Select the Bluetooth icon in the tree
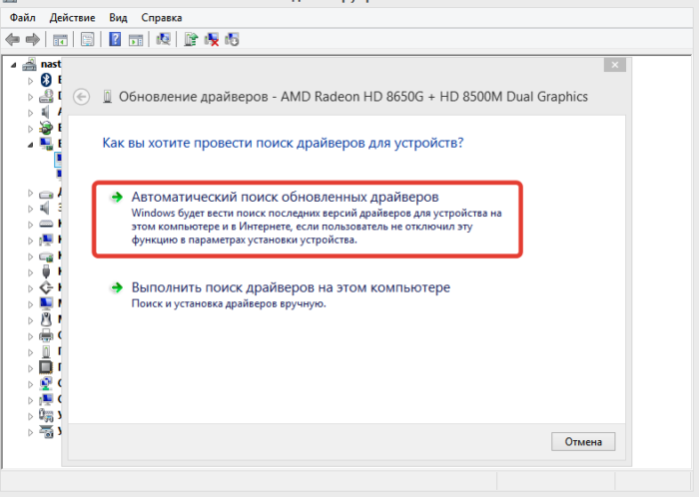 [46, 80]
